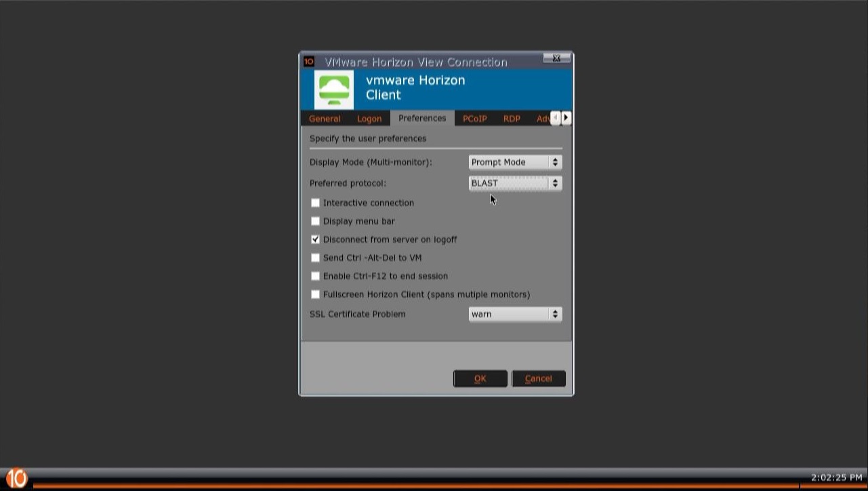The image size is (868, 491).
Task: Open the partially hidden Adv tab
Action: pyautogui.click(x=541, y=119)
